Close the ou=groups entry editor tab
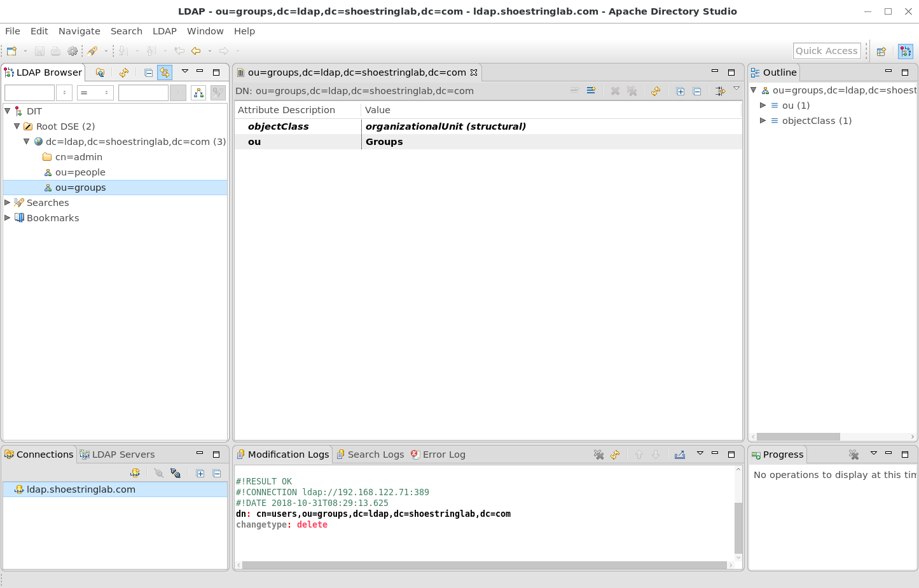This screenshot has width=919, height=588. pos(474,72)
